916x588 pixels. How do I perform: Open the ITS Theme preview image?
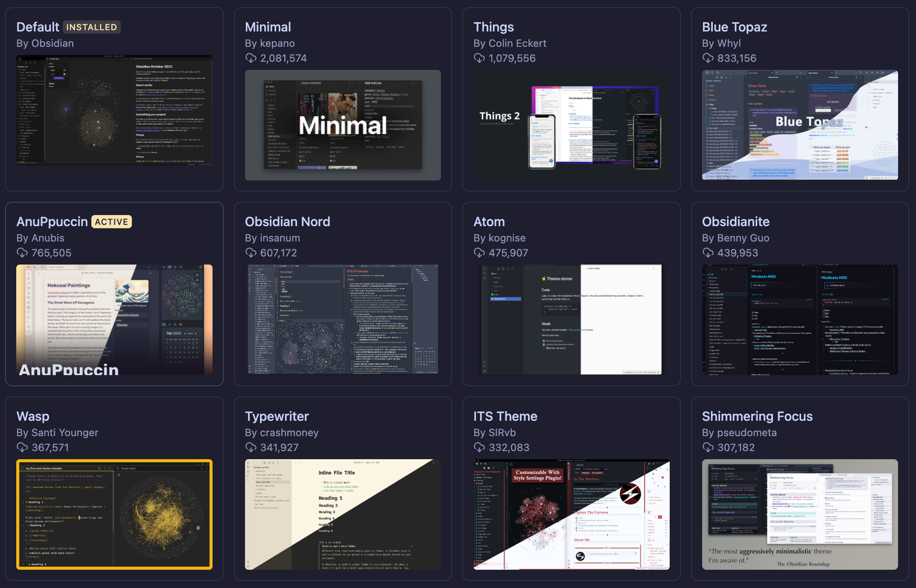tap(571, 514)
